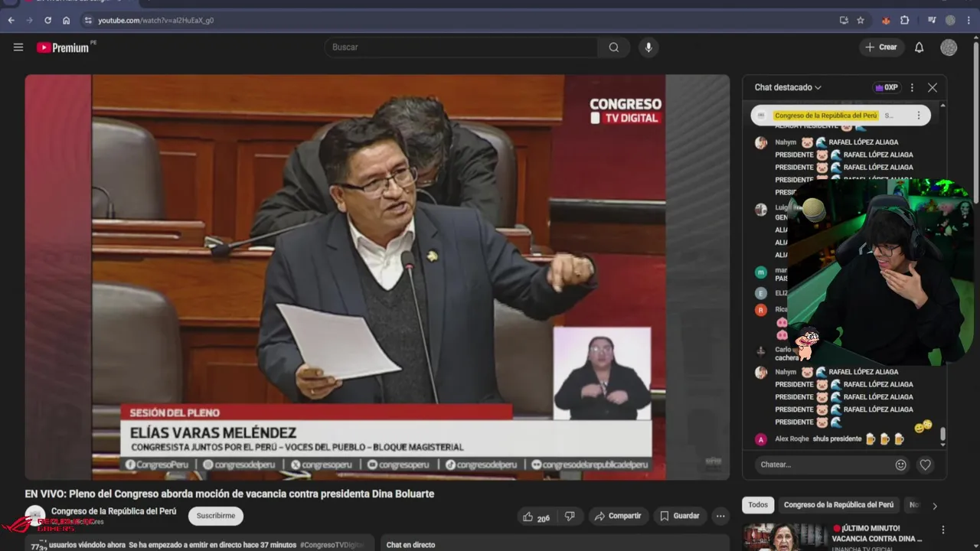Screen dimensions: 980x551
Task: Open the MetaMask fox extension
Action: tap(886, 21)
